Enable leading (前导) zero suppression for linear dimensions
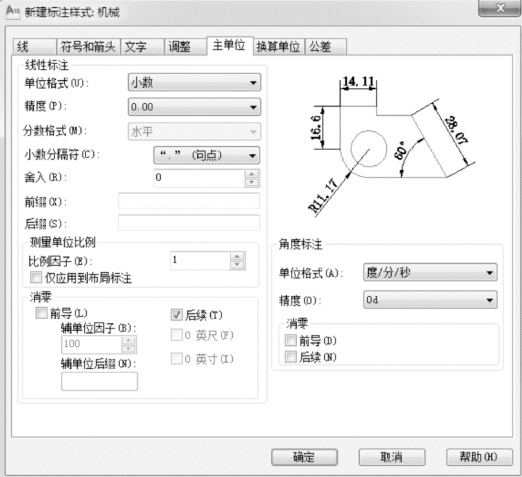This screenshot has height=477, width=522. tap(41, 313)
